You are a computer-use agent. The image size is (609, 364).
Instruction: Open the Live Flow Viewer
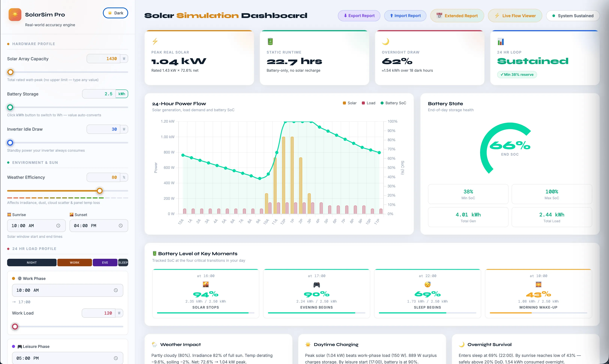[515, 16]
